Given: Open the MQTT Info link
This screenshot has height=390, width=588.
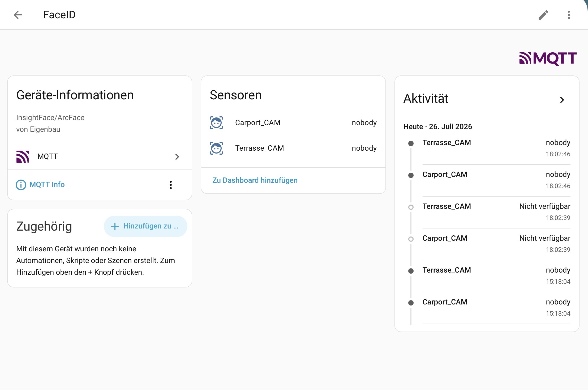Looking at the screenshot, I should click(x=47, y=185).
